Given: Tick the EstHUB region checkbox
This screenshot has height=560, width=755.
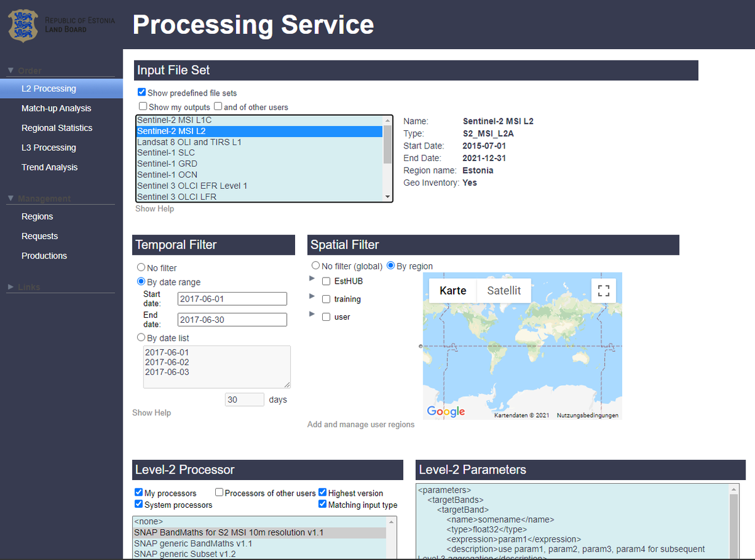Looking at the screenshot, I should tap(326, 281).
